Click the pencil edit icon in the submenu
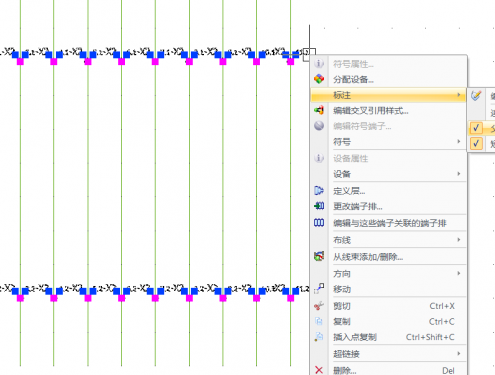The height and width of the screenshot is (375, 495). click(x=476, y=96)
